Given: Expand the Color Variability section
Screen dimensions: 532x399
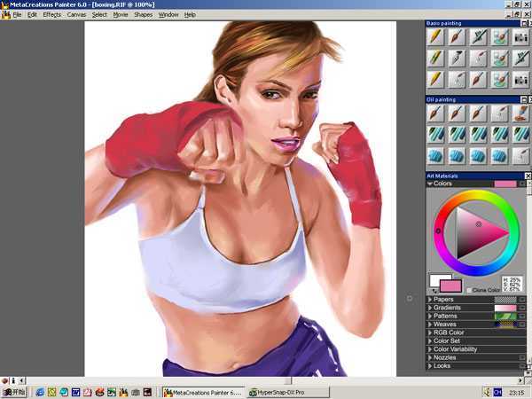Looking at the screenshot, I should (x=430, y=349).
